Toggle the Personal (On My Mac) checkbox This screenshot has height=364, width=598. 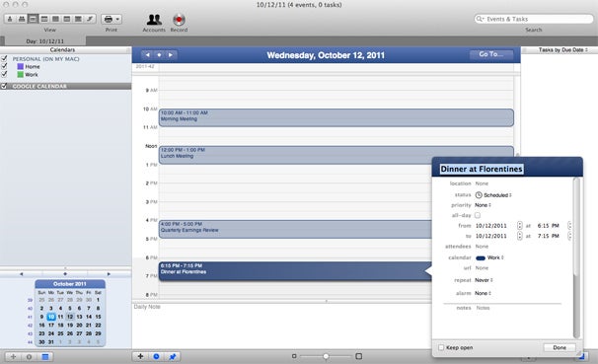pyautogui.click(x=4, y=58)
